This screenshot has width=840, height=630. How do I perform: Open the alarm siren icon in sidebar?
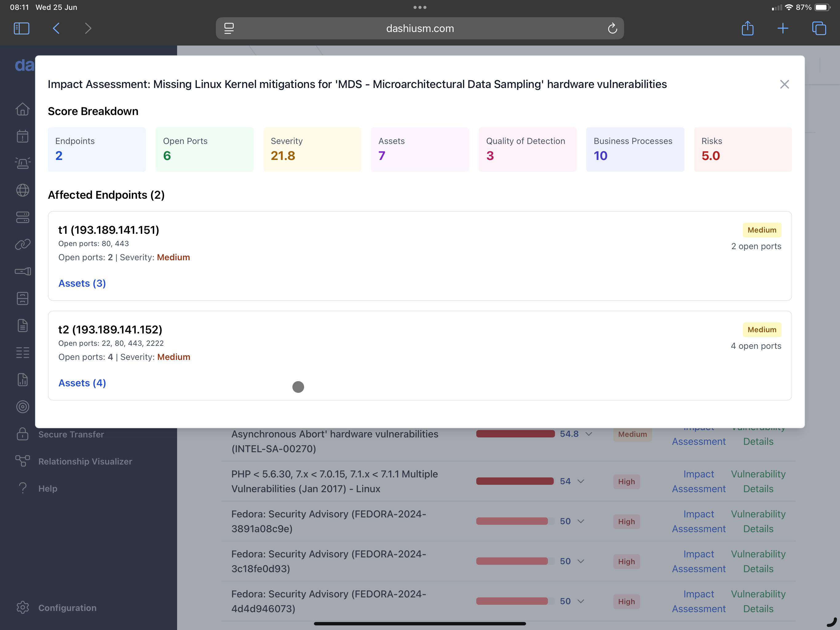(22, 163)
